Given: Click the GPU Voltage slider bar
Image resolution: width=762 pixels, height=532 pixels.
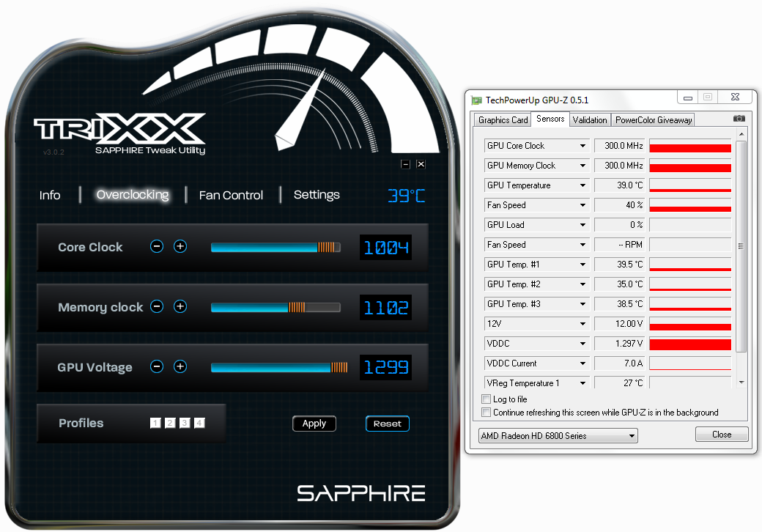Looking at the screenshot, I should 279,367.
